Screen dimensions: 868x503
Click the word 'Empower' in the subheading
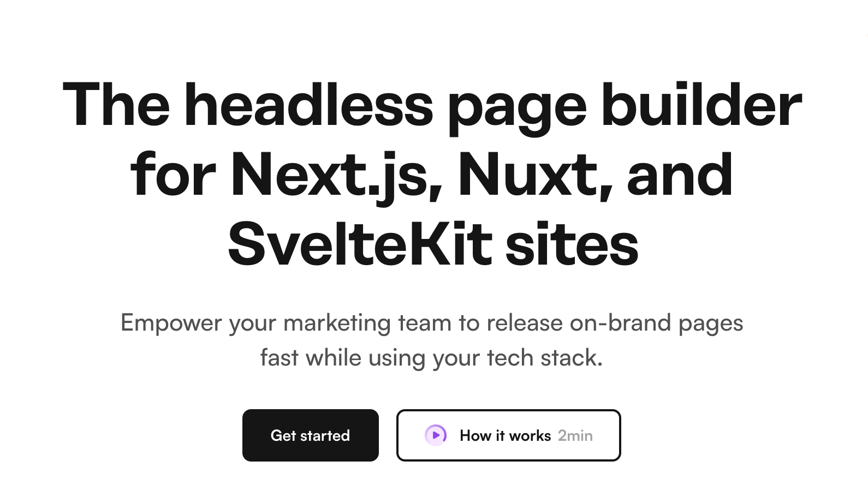tap(171, 323)
